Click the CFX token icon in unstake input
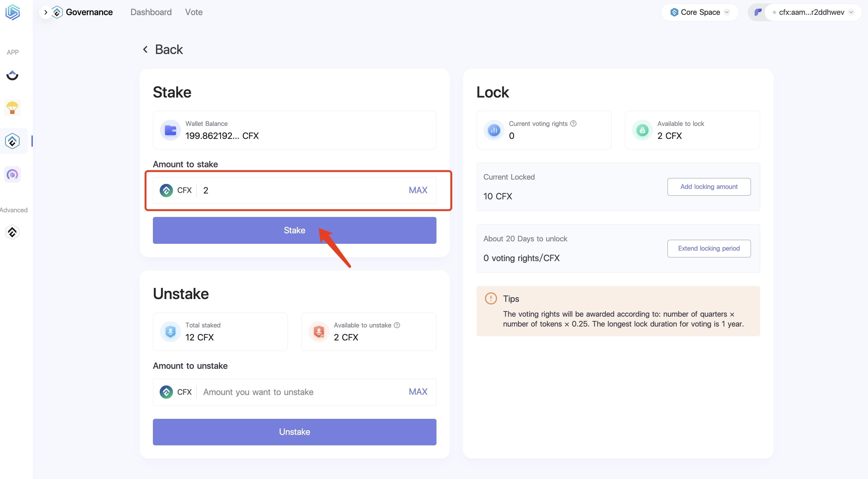 click(166, 392)
